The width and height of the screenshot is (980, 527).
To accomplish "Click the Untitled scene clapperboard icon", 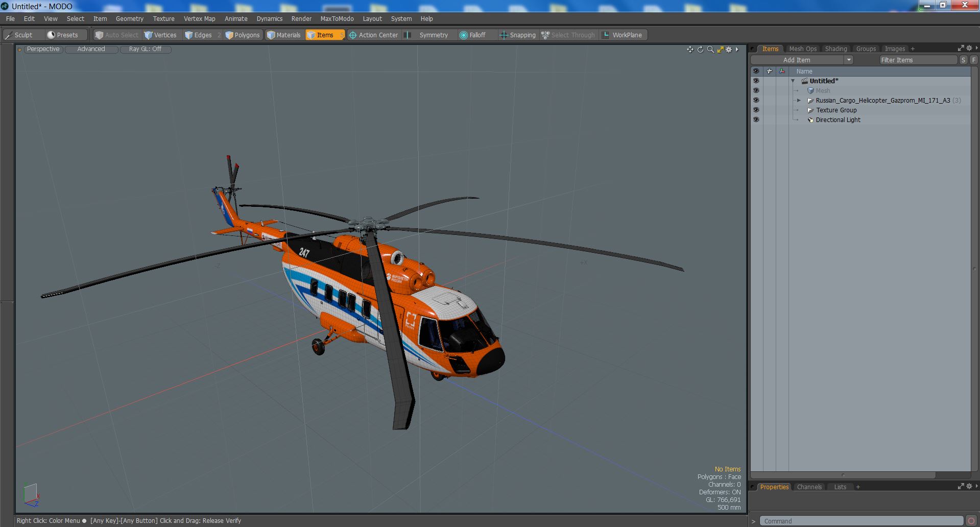I will (805, 81).
